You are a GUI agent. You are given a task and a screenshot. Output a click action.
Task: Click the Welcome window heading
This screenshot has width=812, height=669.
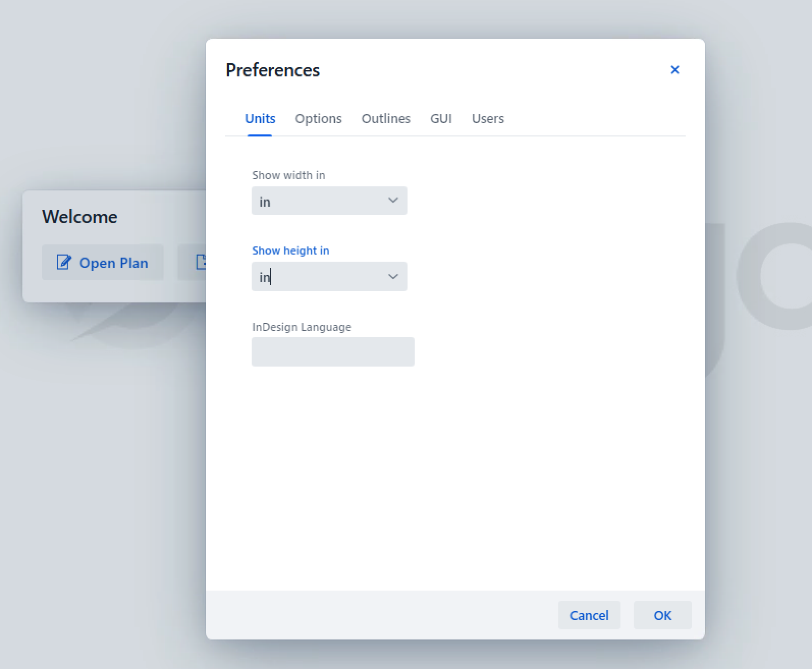79,217
